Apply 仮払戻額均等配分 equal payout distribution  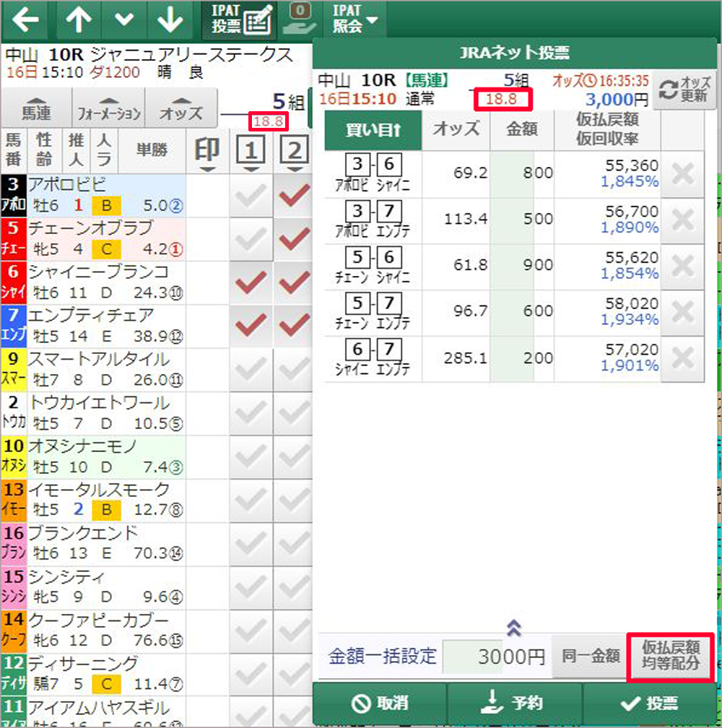pos(670,656)
